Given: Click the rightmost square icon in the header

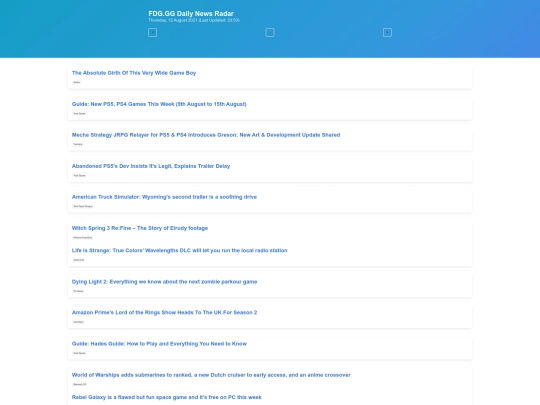Looking at the screenshot, I should coord(387,33).
